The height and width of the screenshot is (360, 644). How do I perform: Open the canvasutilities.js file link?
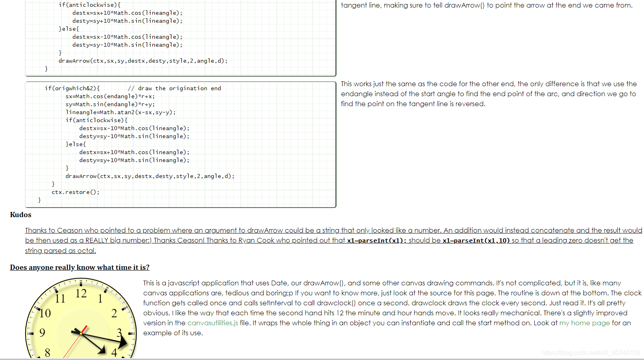pyautogui.click(x=213, y=323)
